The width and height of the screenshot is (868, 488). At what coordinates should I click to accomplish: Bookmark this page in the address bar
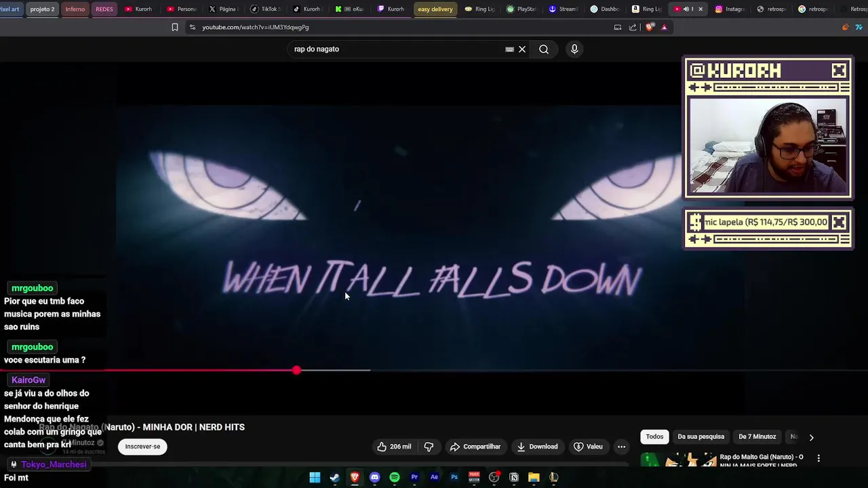175,27
